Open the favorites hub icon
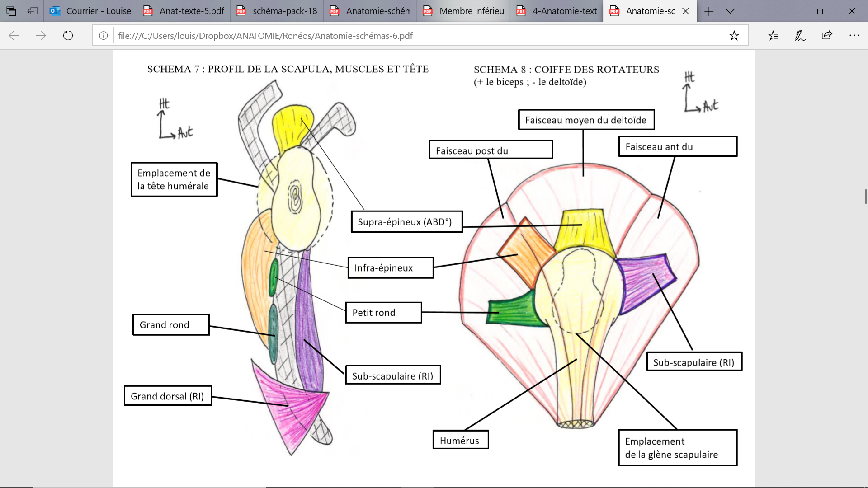868x488 pixels. pos(773,36)
